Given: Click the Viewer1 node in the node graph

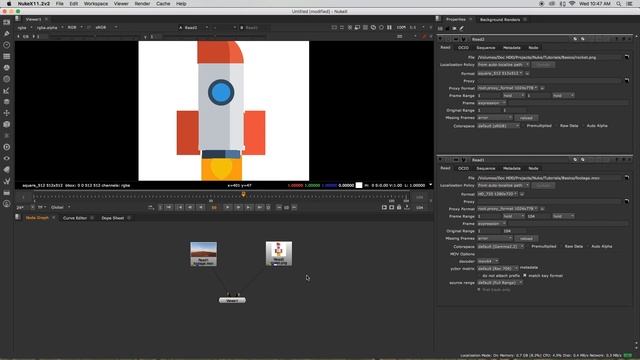Looking at the screenshot, I should click(x=232, y=300).
